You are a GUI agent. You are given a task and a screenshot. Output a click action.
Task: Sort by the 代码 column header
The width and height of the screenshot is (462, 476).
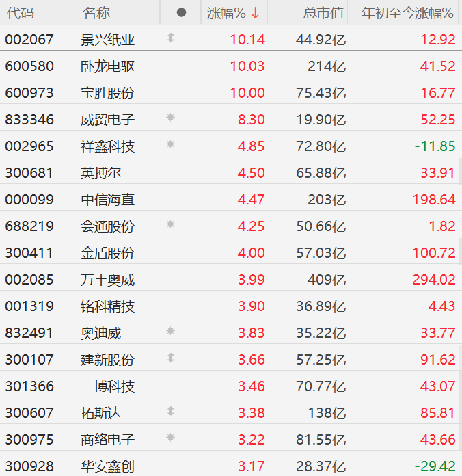(21, 13)
